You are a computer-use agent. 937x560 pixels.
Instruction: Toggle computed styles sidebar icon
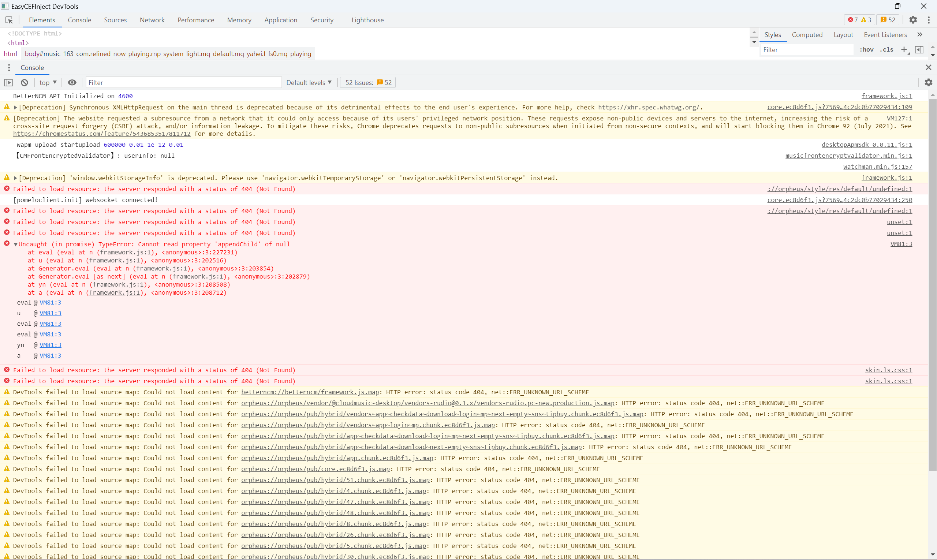(x=919, y=49)
